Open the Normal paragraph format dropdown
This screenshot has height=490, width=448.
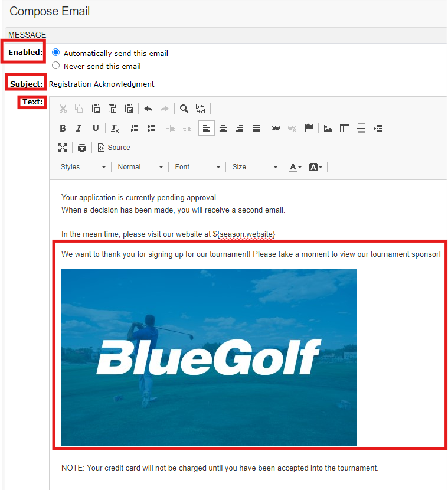(140, 167)
